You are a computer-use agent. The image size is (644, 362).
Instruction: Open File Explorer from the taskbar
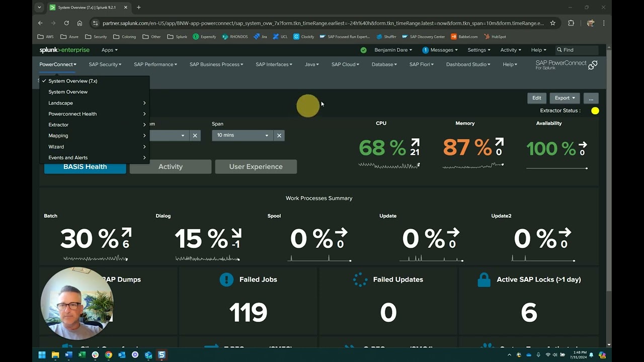click(55, 355)
